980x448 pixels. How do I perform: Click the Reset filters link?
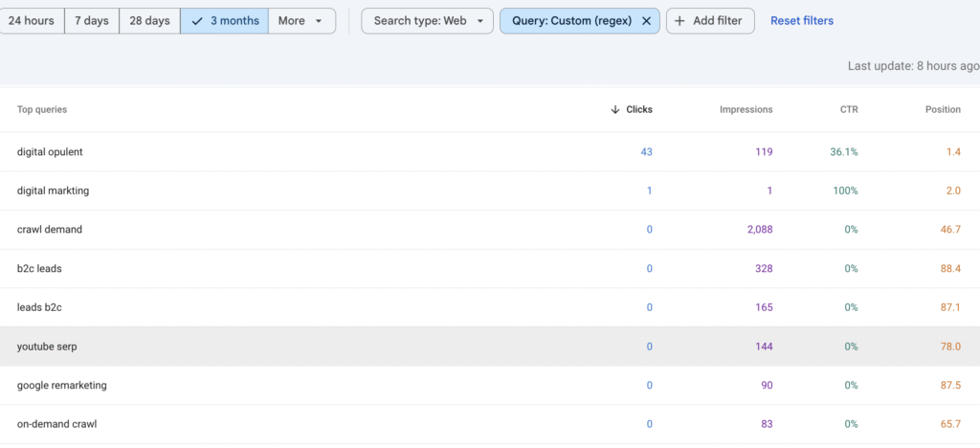click(801, 21)
